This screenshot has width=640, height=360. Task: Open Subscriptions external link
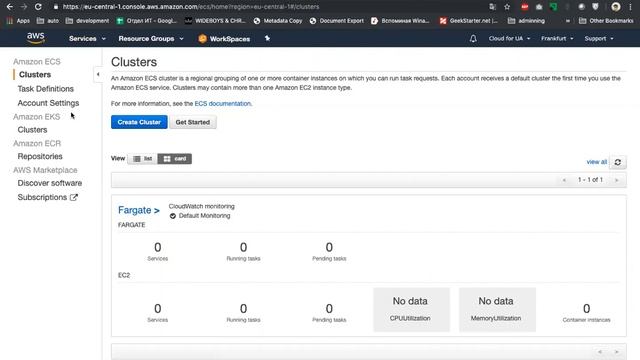(47, 197)
